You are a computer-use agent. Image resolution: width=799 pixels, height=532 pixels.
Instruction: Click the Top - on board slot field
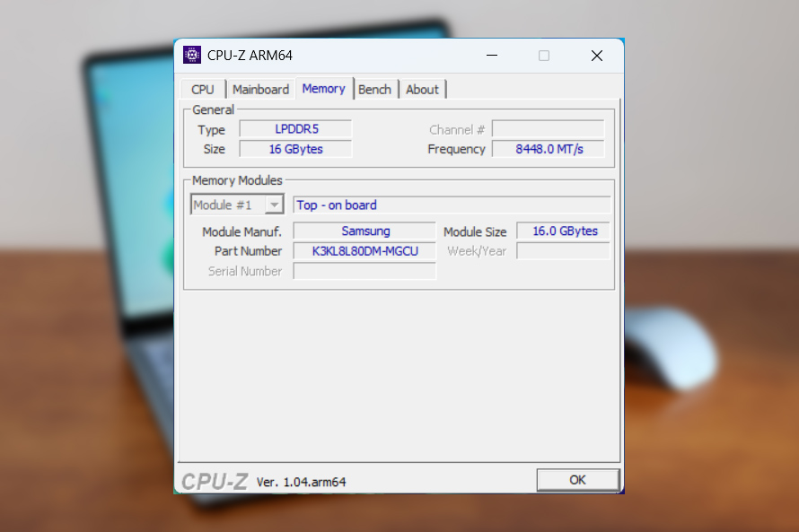452,205
